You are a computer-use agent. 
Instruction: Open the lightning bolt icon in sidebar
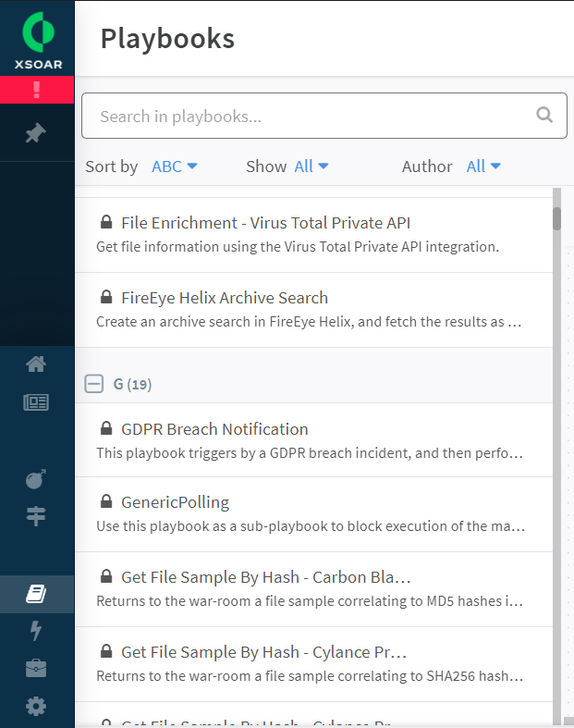[36, 631]
